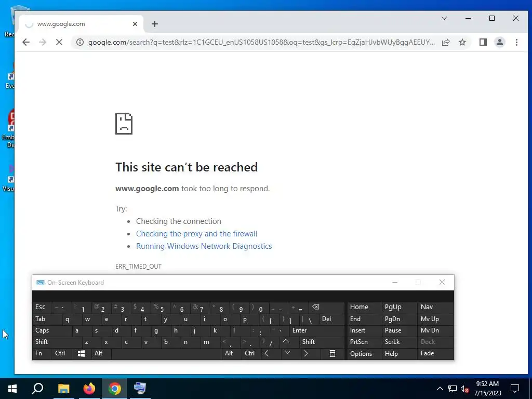Open the tab search chevron in Chrome
532x399 pixels.
(x=444, y=18)
